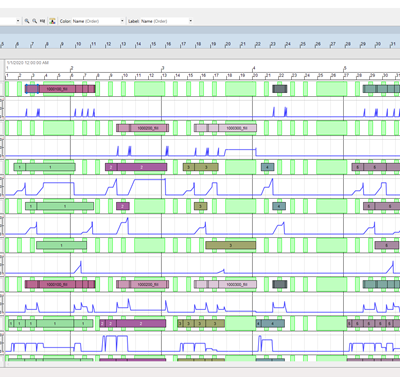Screen dimensions: 400x377
Task: Click the zoom out magnifier icon
Action: pos(34,21)
